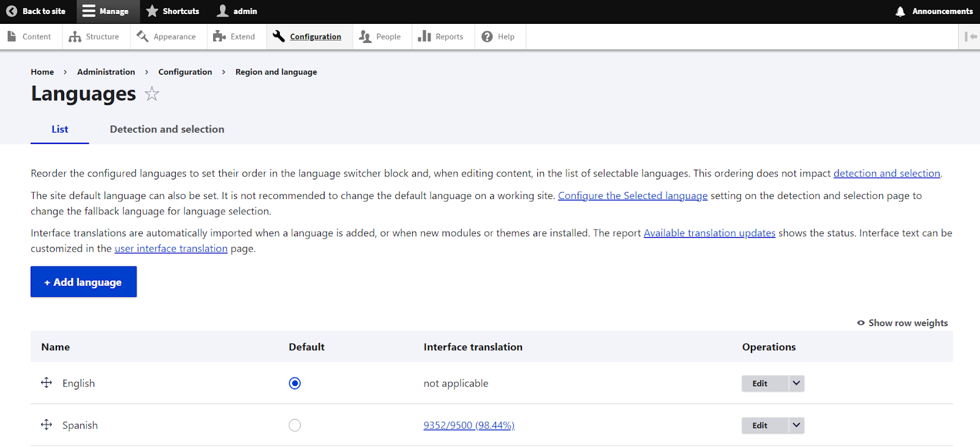Go to Administration breadcrumb
The image size is (980, 447).
pyautogui.click(x=106, y=72)
